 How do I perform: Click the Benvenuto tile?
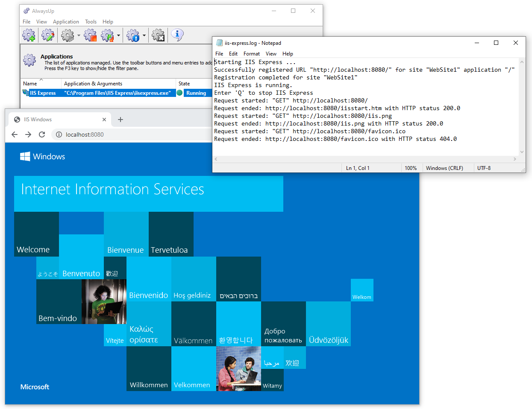point(81,257)
